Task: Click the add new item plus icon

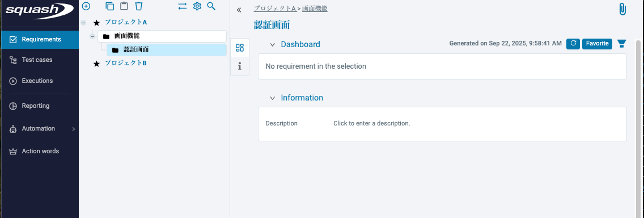Action: point(86,6)
